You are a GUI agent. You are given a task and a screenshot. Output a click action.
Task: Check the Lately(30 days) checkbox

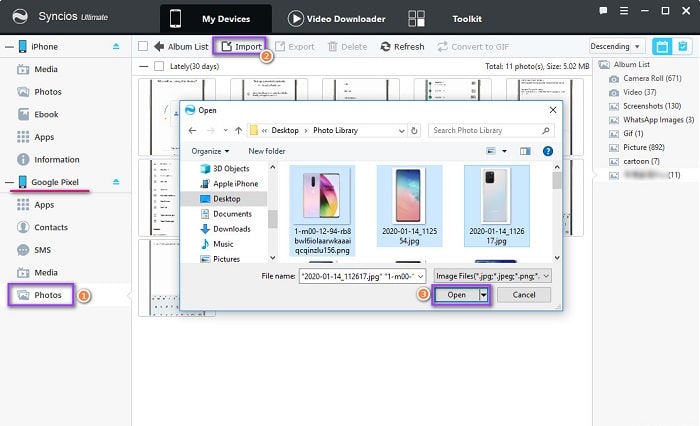158,67
